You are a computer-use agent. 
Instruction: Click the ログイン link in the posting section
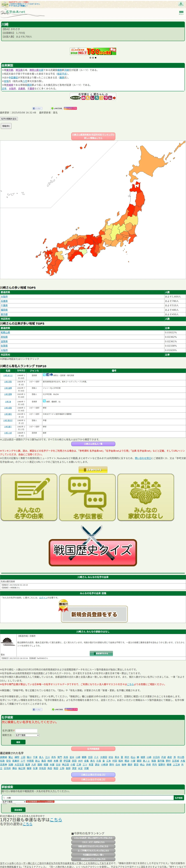click(x=43, y=597)
